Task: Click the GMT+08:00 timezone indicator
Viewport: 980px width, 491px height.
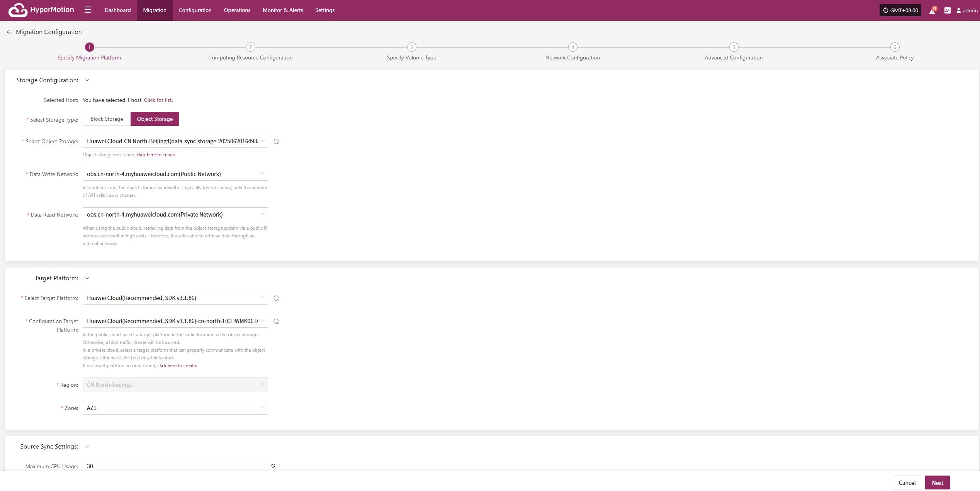Action: (900, 10)
